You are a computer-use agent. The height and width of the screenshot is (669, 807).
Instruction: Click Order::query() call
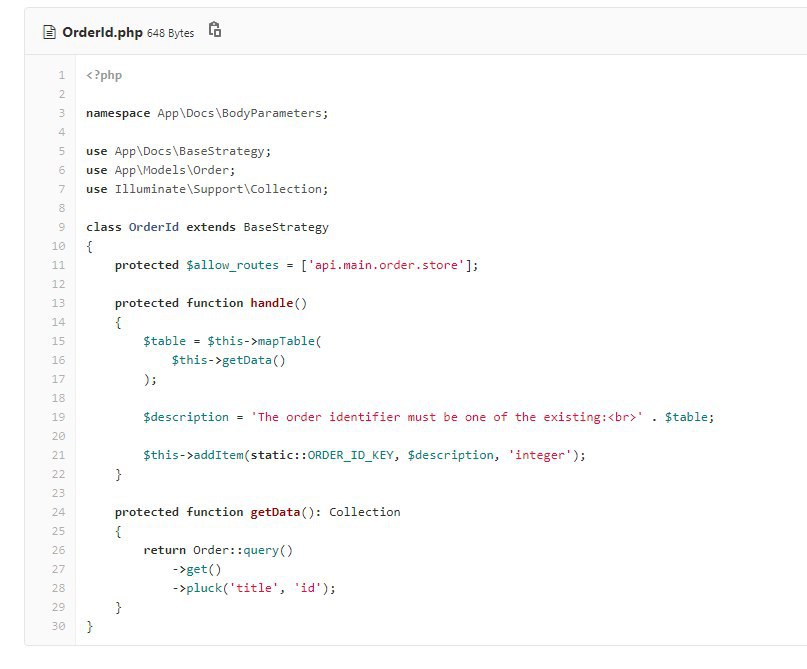[x=243, y=550]
